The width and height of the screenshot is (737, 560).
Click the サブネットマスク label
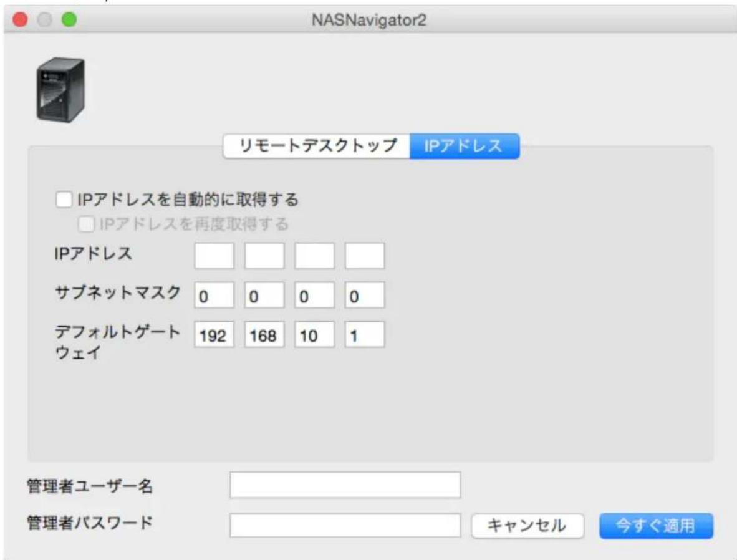[x=117, y=292]
